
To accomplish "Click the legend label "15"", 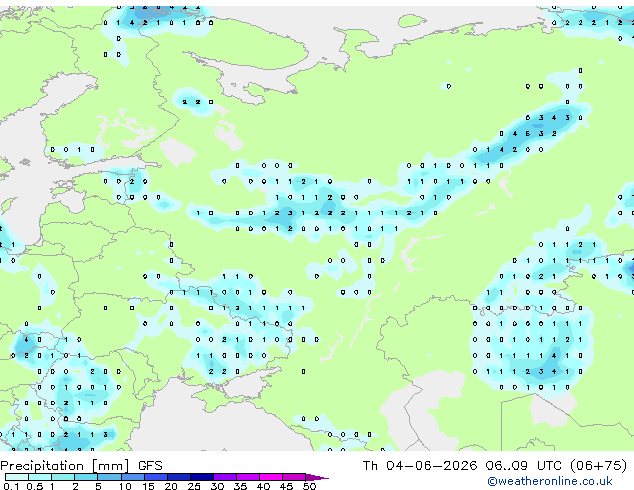I will 148,486.
